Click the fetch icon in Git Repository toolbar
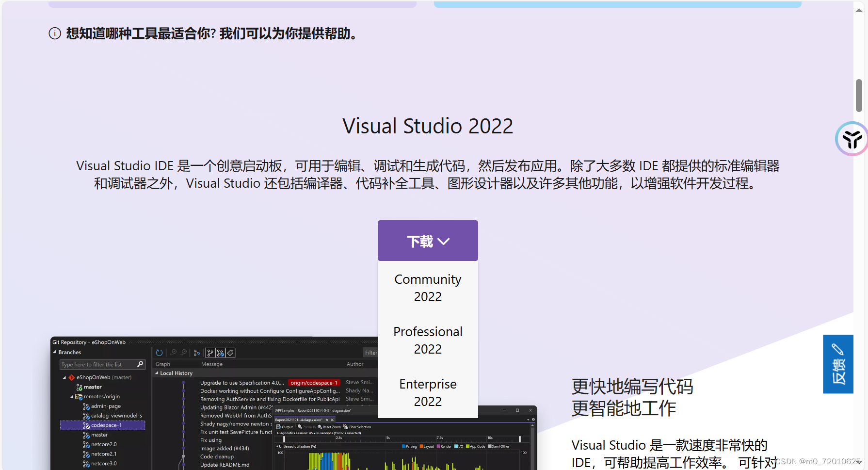This screenshot has width=868, height=470. [174, 353]
